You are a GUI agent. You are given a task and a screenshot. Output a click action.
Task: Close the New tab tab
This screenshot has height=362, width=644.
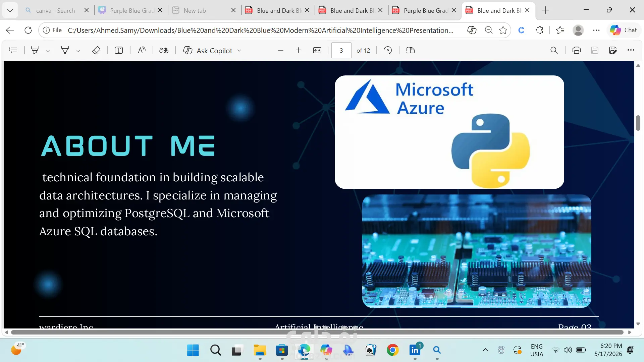[x=233, y=10]
